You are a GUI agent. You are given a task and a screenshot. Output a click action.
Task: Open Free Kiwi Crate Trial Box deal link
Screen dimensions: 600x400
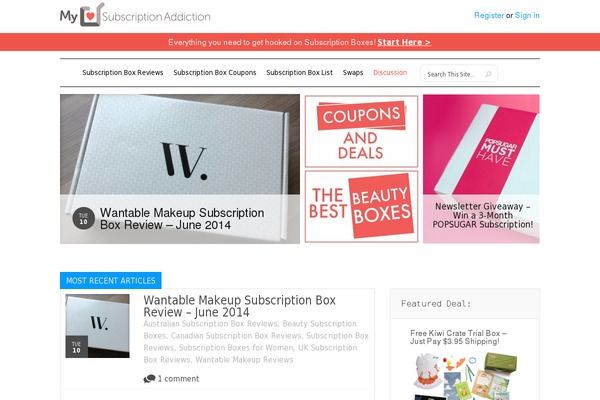point(458,337)
